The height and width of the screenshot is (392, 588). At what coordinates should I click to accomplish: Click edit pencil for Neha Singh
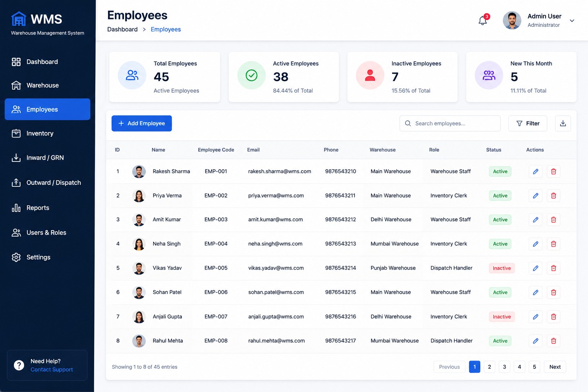tap(536, 244)
